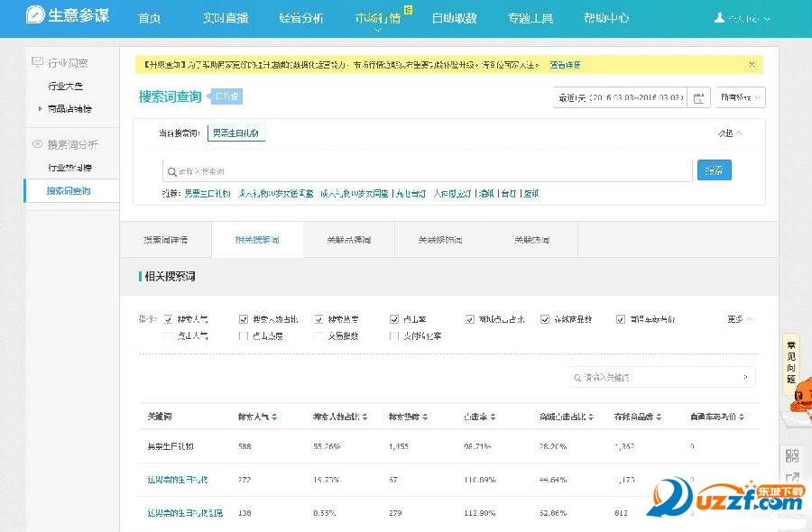Sort table by 点击率 column arrow
Image resolution: width=812 pixels, height=532 pixels.
click(493, 417)
